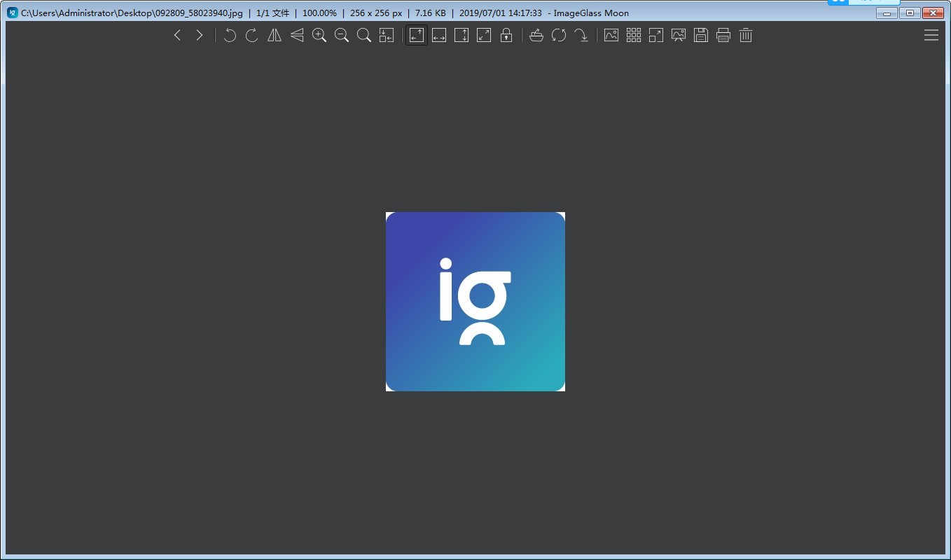Open the main hamburger menu
This screenshot has width=951, height=560.
(931, 35)
